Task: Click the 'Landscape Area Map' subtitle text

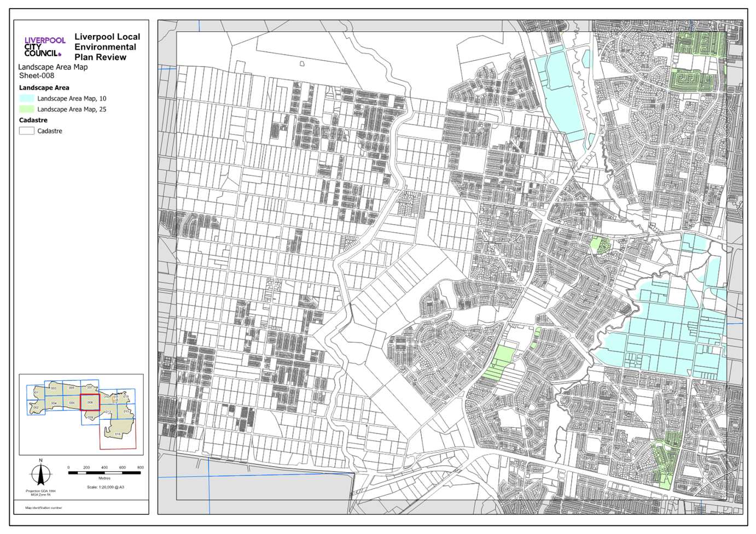Action: click(53, 67)
